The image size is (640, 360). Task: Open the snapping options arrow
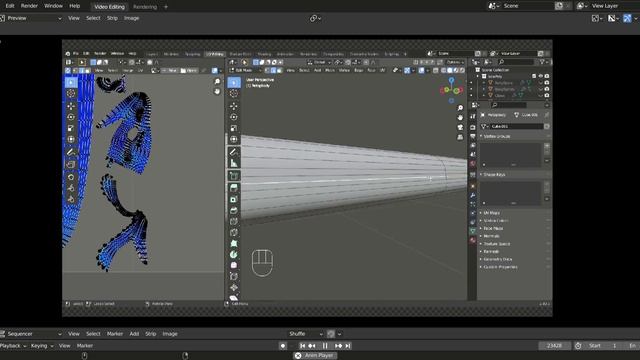340,334
